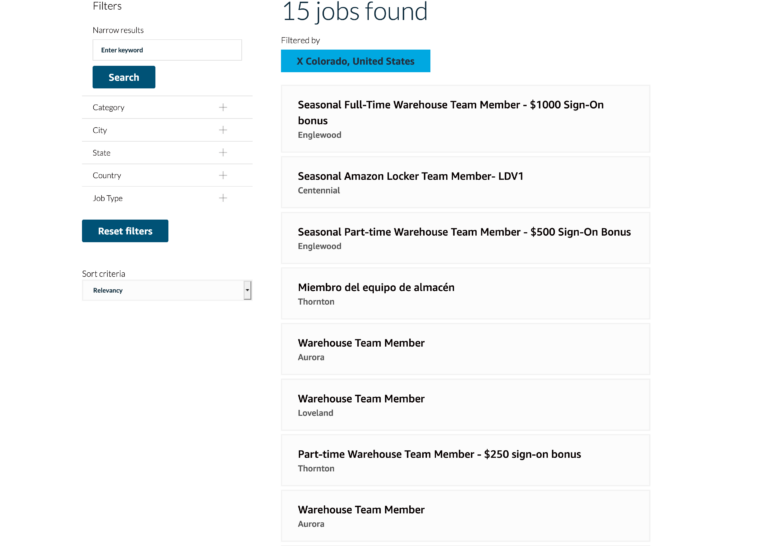Click the Reset filters button
Image resolution: width=777 pixels, height=546 pixels.
125,231
